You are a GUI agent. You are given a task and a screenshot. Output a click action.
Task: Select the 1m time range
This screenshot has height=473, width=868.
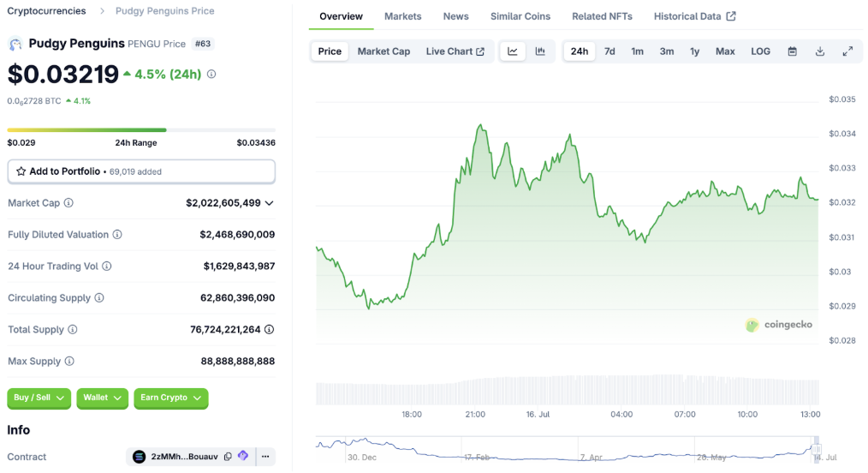click(x=637, y=51)
